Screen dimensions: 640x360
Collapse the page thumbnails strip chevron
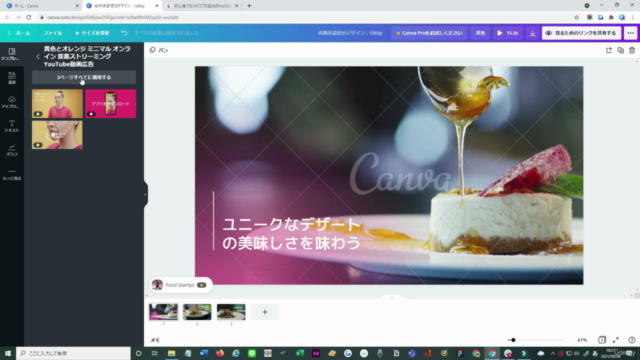pos(392,298)
